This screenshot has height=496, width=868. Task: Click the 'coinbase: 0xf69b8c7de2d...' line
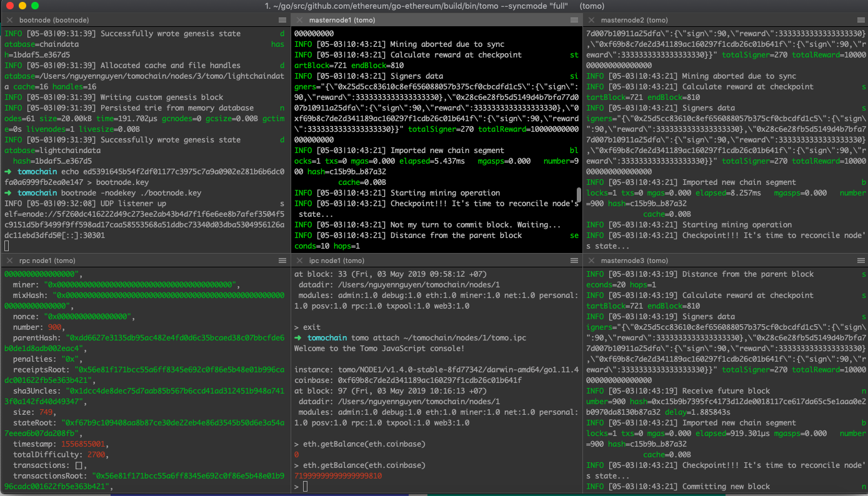[x=407, y=380]
